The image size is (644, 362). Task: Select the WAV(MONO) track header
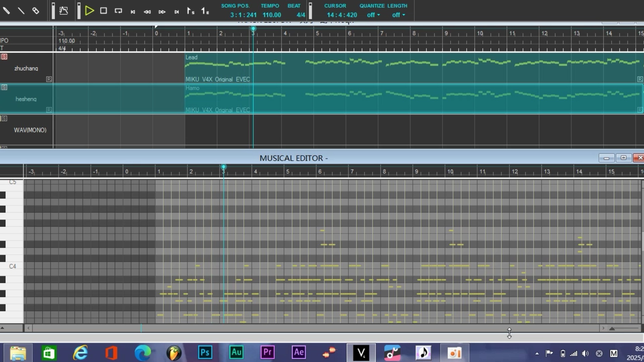pos(26,130)
